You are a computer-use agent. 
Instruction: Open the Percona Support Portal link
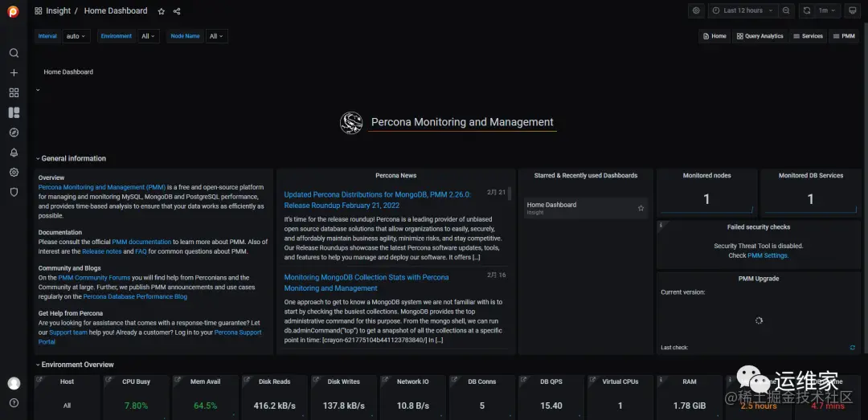tap(237, 332)
